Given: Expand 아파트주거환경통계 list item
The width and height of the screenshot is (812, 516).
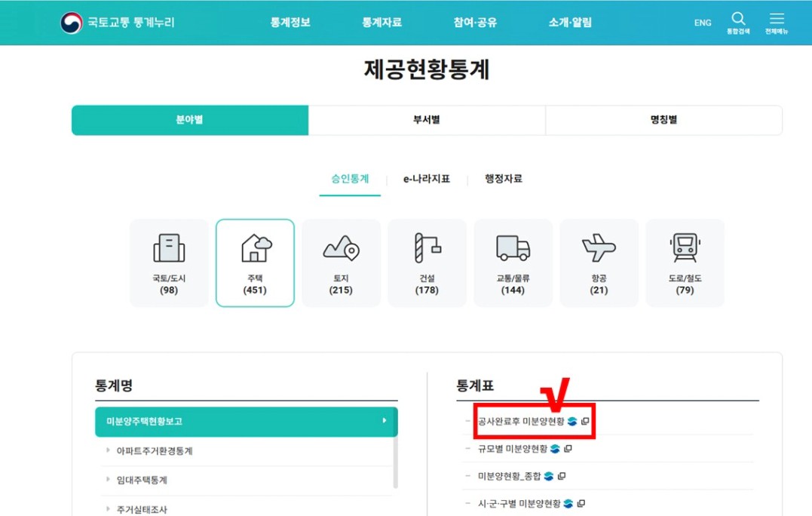Looking at the screenshot, I should 155,451.
